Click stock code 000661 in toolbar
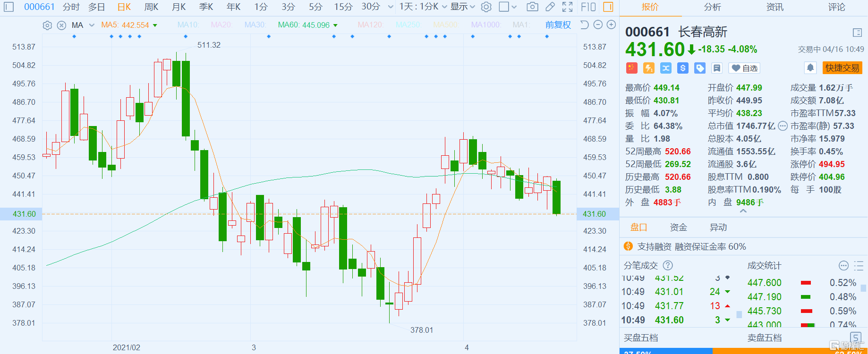This screenshot has height=354, width=868. point(39,7)
